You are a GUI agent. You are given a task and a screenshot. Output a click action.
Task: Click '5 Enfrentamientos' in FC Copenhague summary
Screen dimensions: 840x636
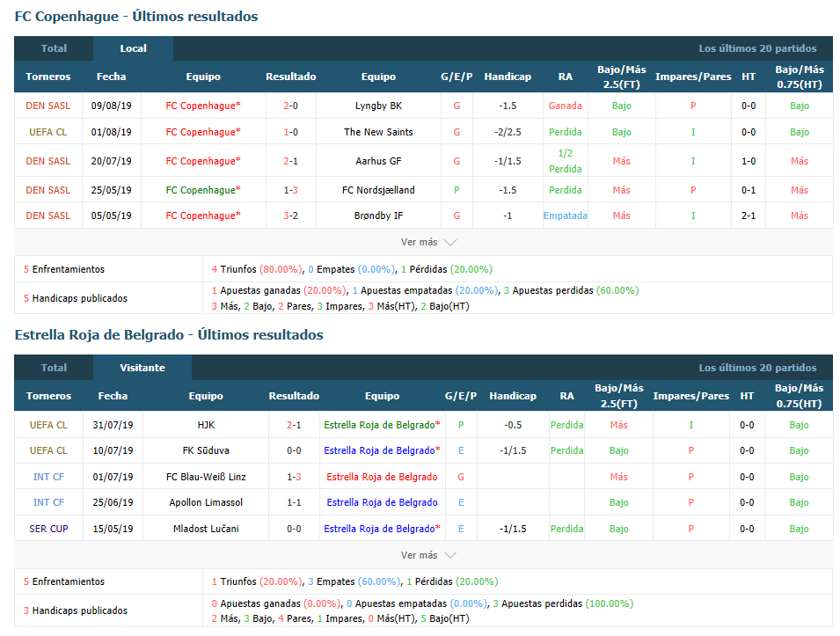pos(63,269)
